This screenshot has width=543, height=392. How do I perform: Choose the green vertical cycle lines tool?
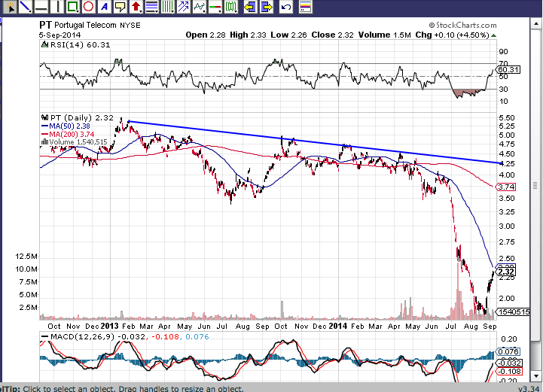[x=167, y=7]
